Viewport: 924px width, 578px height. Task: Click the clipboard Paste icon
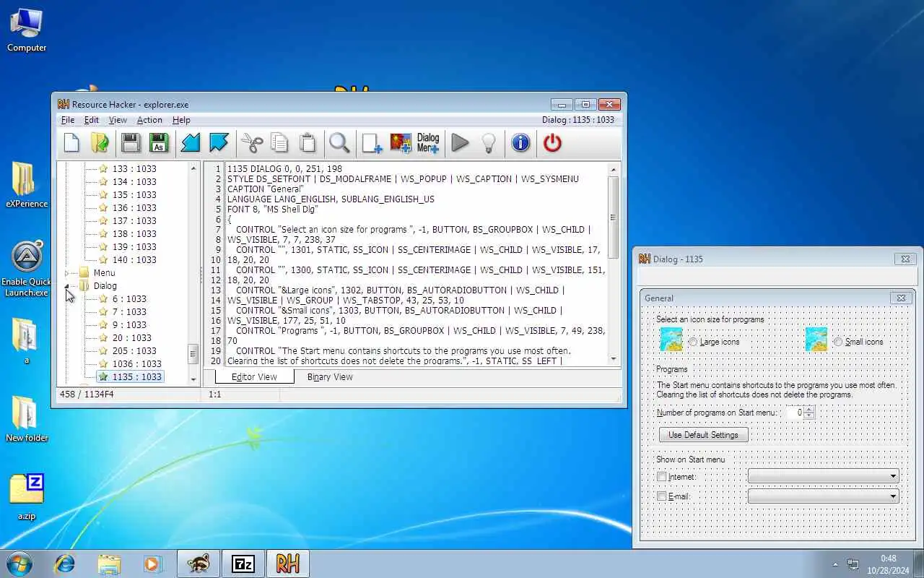pyautogui.click(x=308, y=143)
